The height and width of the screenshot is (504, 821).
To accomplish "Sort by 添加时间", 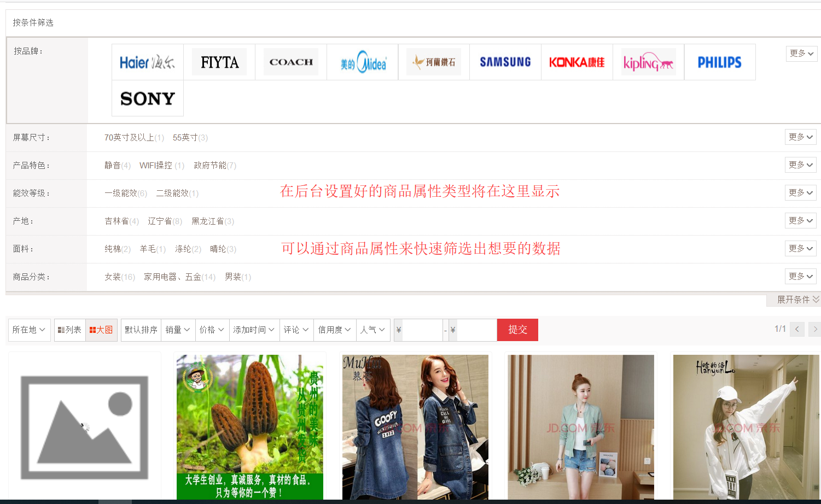I will 254,330.
